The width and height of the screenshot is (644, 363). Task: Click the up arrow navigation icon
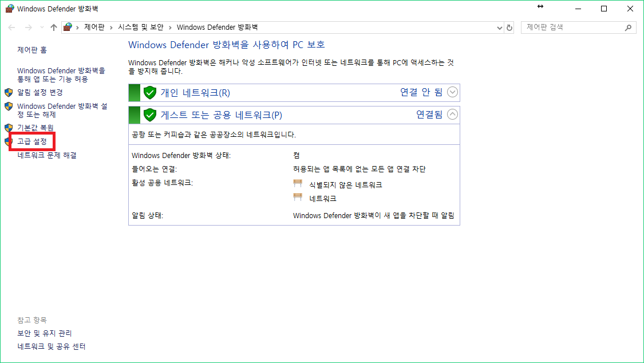[x=54, y=27]
